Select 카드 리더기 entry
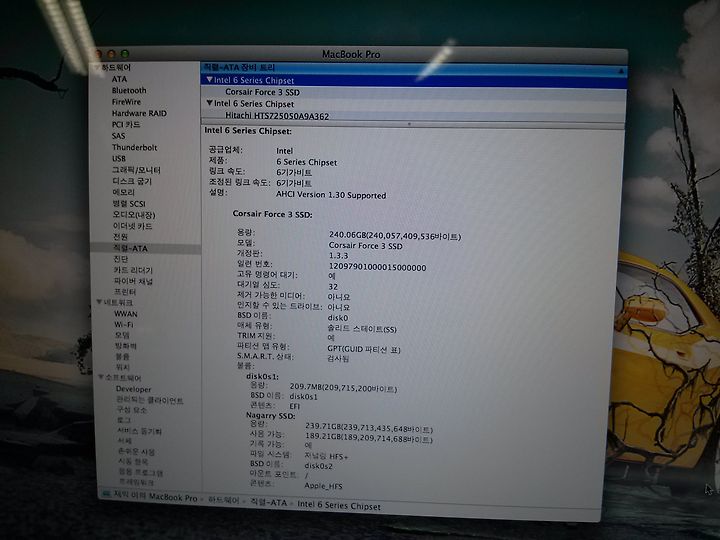 point(133,270)
